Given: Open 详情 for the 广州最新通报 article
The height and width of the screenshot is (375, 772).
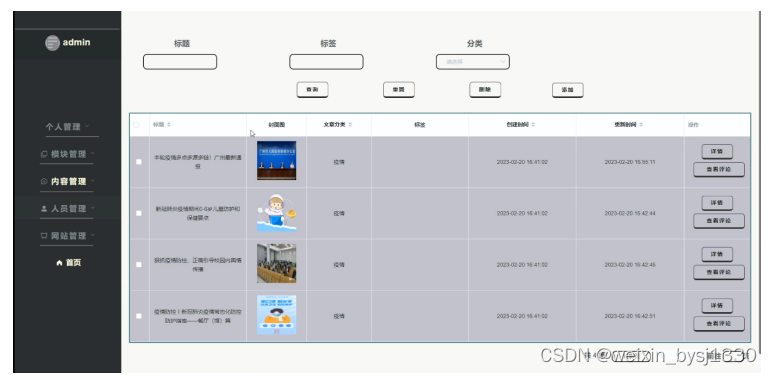Looking at the screenshot, I should point(717,152).
